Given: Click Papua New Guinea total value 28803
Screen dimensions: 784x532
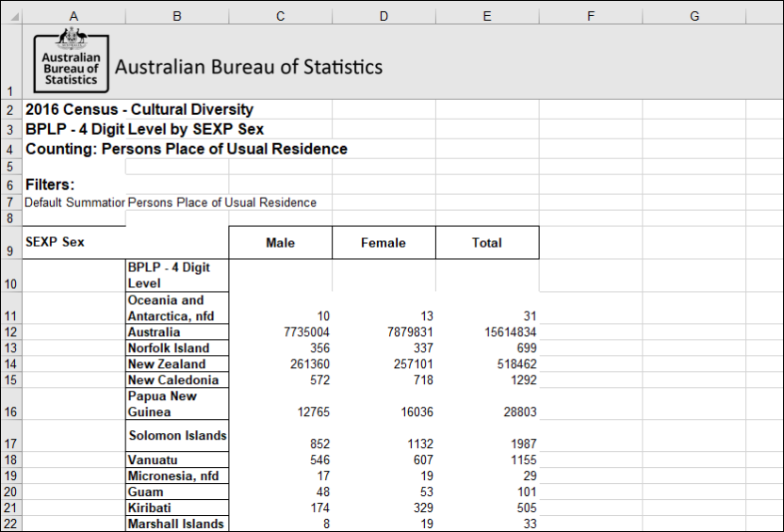Looking at the screenshot, I should coord(520,412).
